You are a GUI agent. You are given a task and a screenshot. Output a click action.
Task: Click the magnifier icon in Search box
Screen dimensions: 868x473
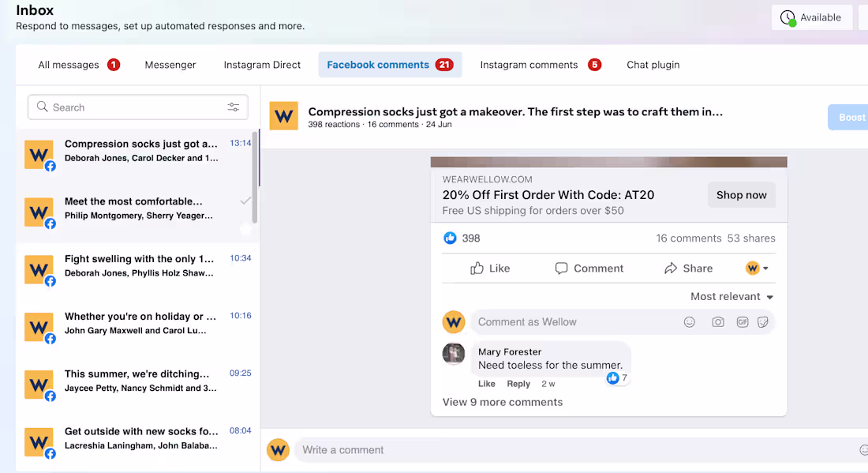(x=42, y=107)
